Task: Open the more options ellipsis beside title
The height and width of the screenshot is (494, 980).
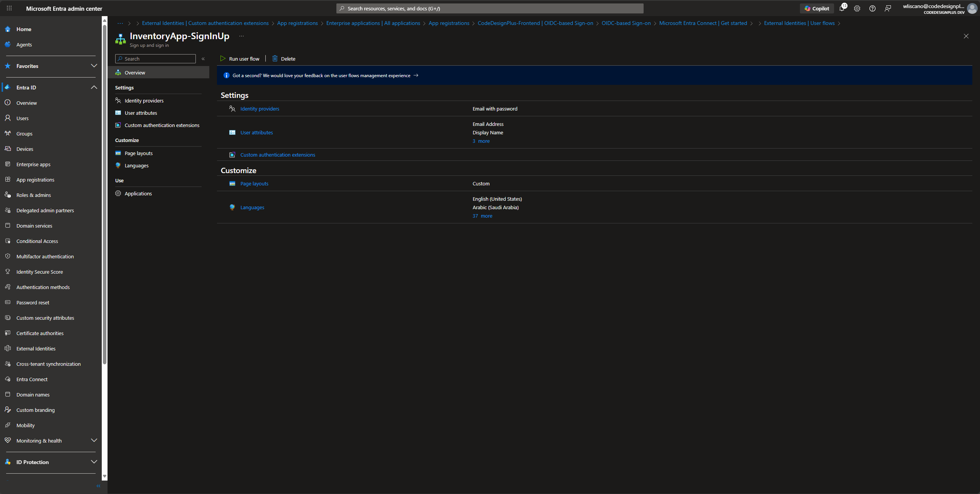Action: pyautogui.click(x=242, y=36)
